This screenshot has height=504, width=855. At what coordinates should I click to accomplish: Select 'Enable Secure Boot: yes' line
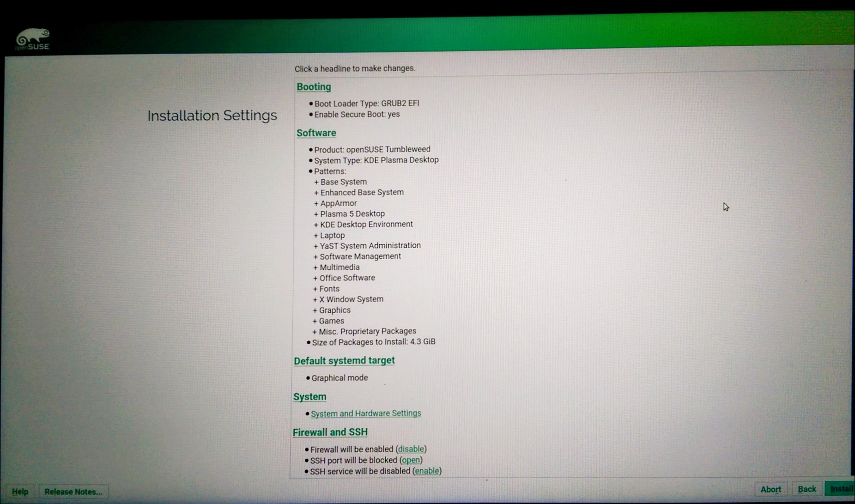pos(357,115)
